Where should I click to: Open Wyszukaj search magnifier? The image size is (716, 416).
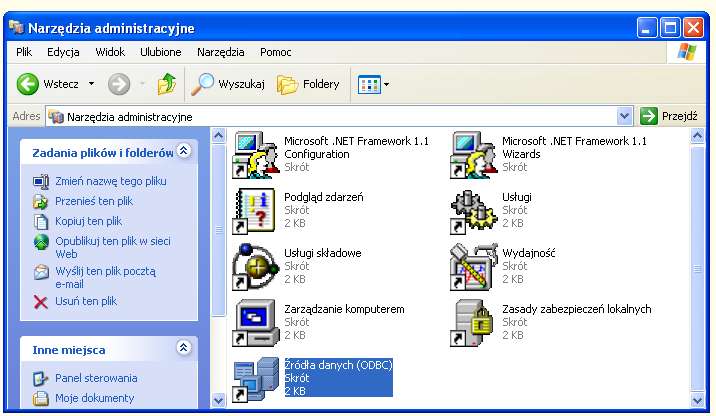pos(202,84)
